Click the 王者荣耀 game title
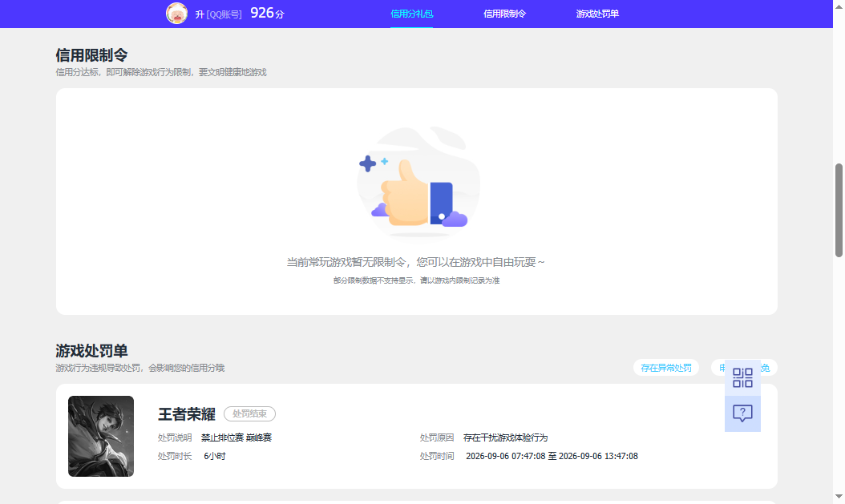 coord(187,414)
